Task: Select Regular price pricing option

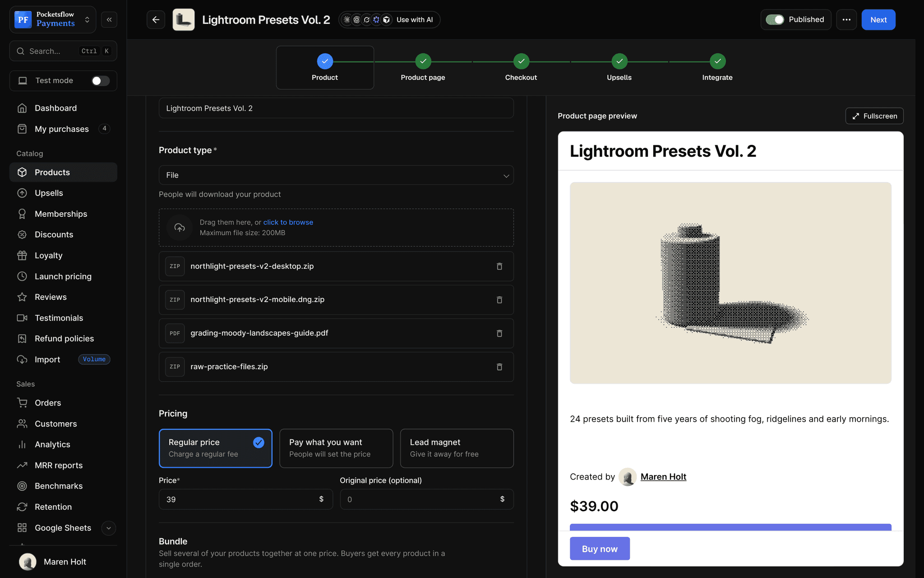Action: coord(216,448)
